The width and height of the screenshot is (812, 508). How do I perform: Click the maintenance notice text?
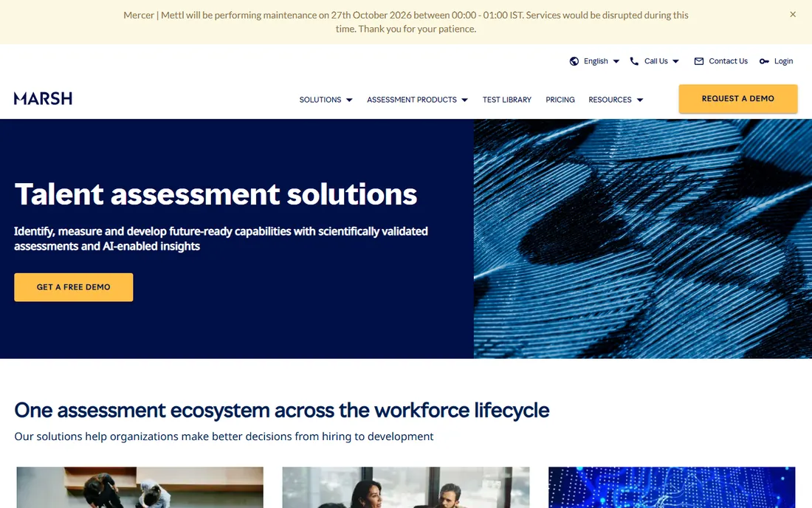tap(405, 21)
